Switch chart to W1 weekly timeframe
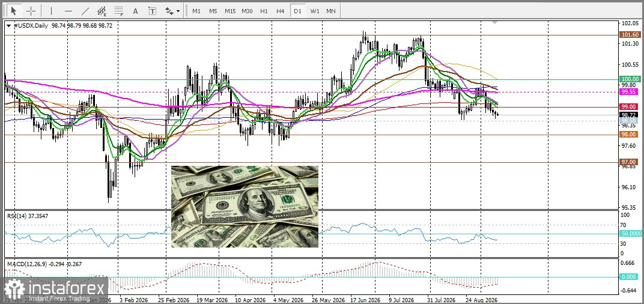 (x=315, y=11)
